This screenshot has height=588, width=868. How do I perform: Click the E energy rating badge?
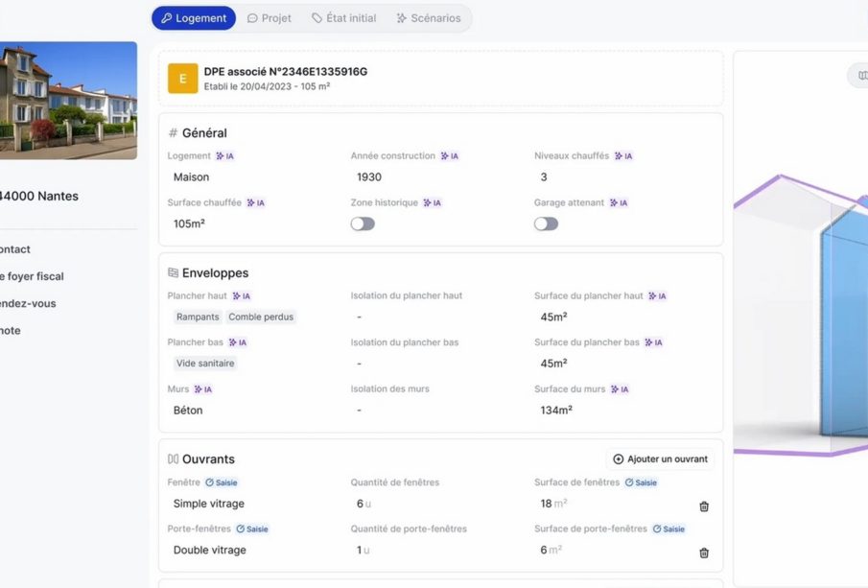182,79
